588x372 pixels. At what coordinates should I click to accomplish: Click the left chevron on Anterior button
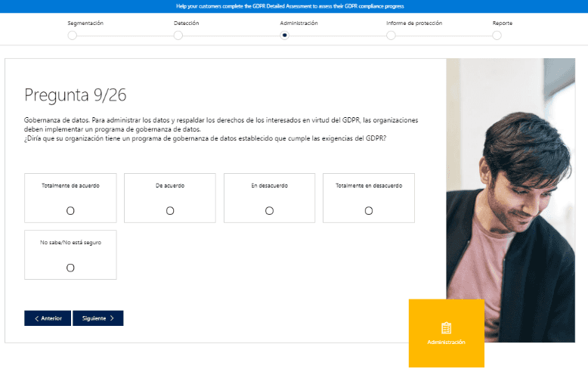point(37,318)
